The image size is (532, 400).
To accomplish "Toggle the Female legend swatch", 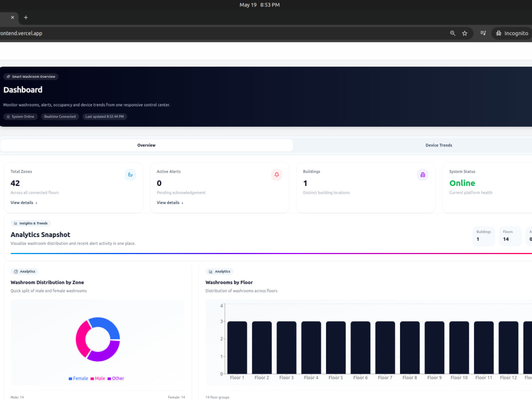I will coord(70,379).
